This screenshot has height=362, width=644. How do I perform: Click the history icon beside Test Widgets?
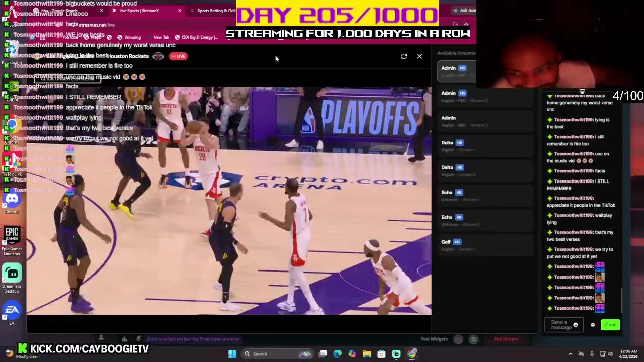coord(473,339)
